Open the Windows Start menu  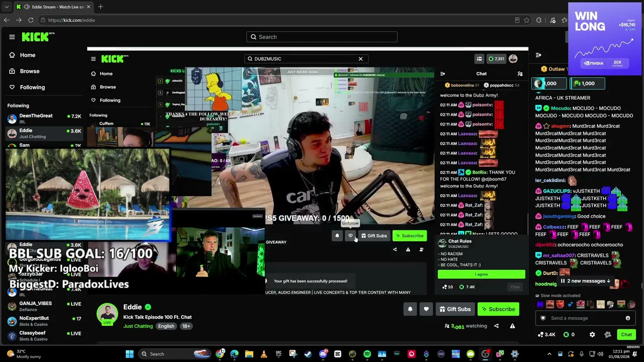pos(129,354)
